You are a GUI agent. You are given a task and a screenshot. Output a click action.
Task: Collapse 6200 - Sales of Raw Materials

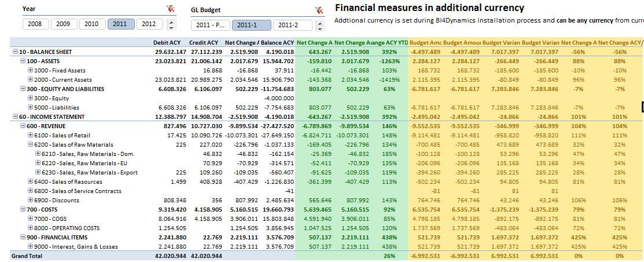pyautogui.click(x=31, y=144)
